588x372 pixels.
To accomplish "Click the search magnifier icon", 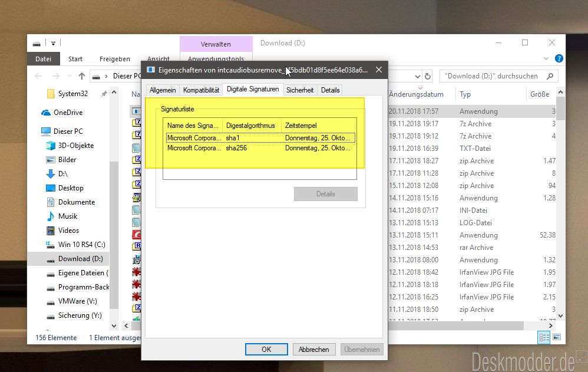I will tap(550, 76).
